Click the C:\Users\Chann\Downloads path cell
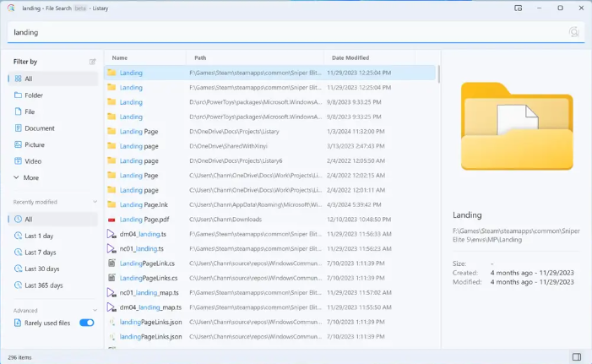 click(x=225, y=220)
